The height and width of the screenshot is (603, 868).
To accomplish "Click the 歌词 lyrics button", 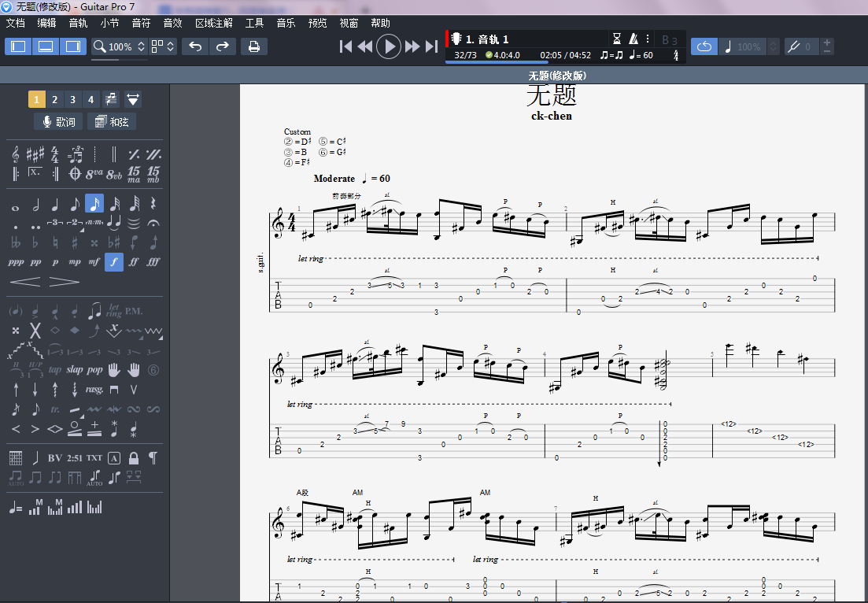I will coord(58,121).
